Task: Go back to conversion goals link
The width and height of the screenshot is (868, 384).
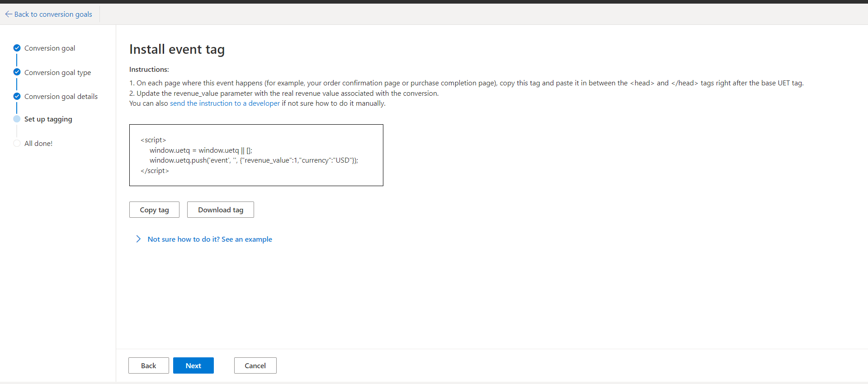Action: click(x=49, y=14)
